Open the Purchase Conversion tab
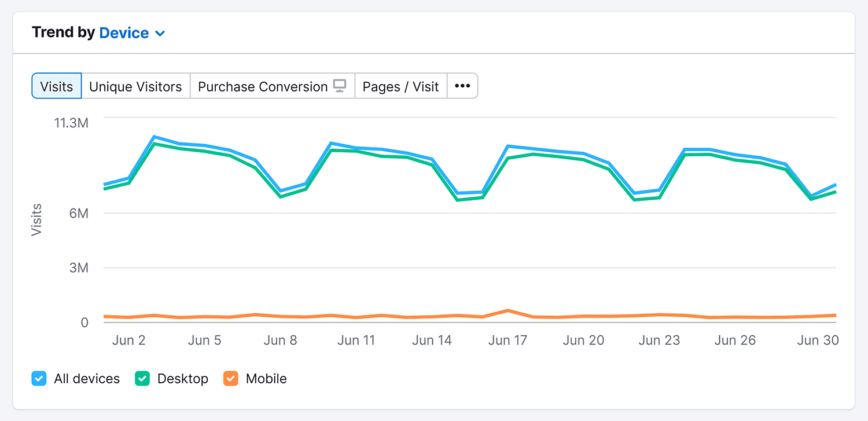Image resolution: width=868 pixels, height=421 pixels. pyautogui.click(x=272, y=86)
